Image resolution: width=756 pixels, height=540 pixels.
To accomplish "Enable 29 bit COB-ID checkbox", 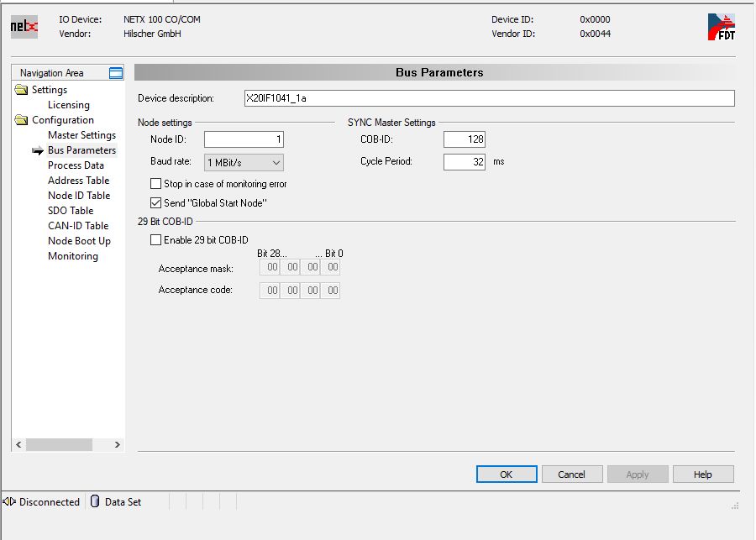I will [x=155, y=240].
